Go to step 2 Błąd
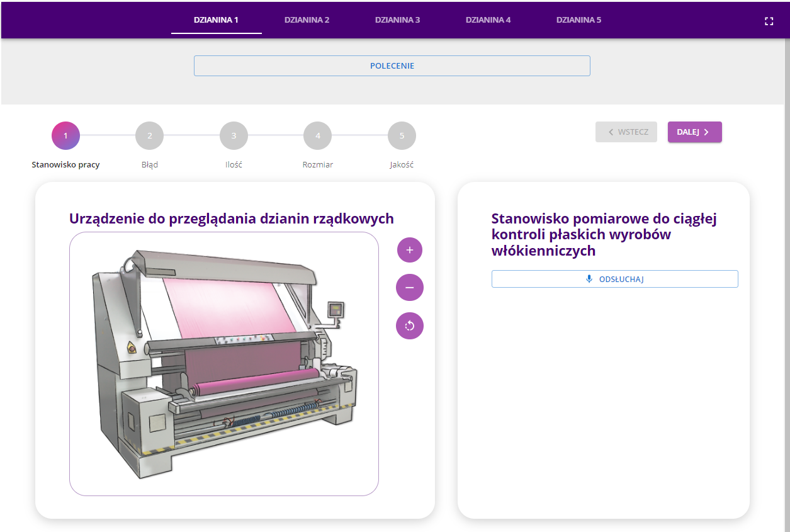Image resolution: width=790 pixels, height=532 pixels. [149, 136]
